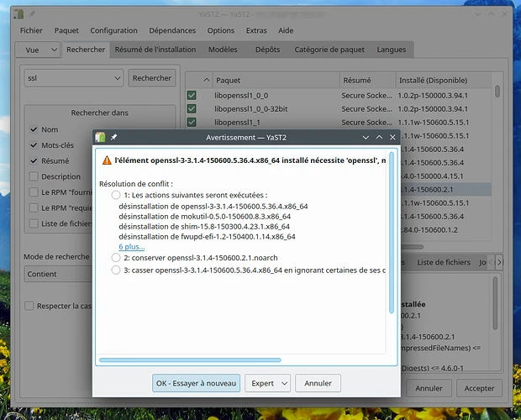The height and width of the screenshot is (420, 521).
Task: Open the Paquet menu
Action: coord(66,30)
